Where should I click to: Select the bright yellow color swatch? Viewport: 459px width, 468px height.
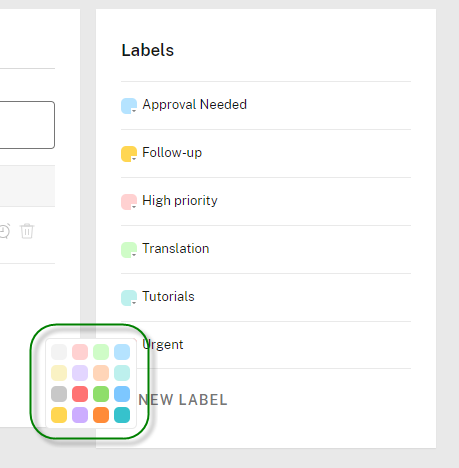tap(59, 415)
